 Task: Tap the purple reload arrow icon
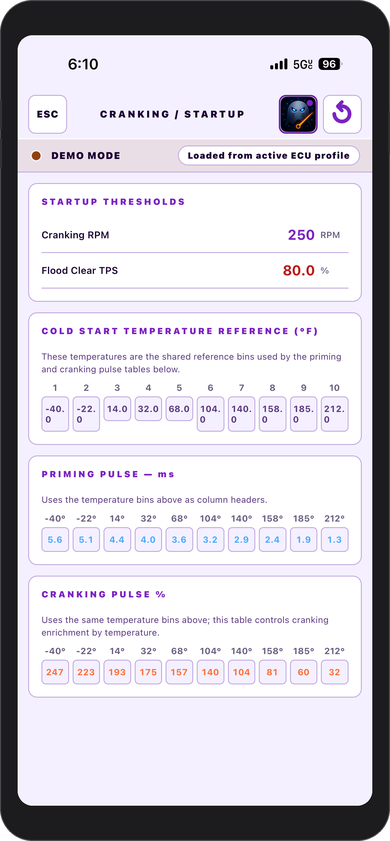tap(342, 114)
